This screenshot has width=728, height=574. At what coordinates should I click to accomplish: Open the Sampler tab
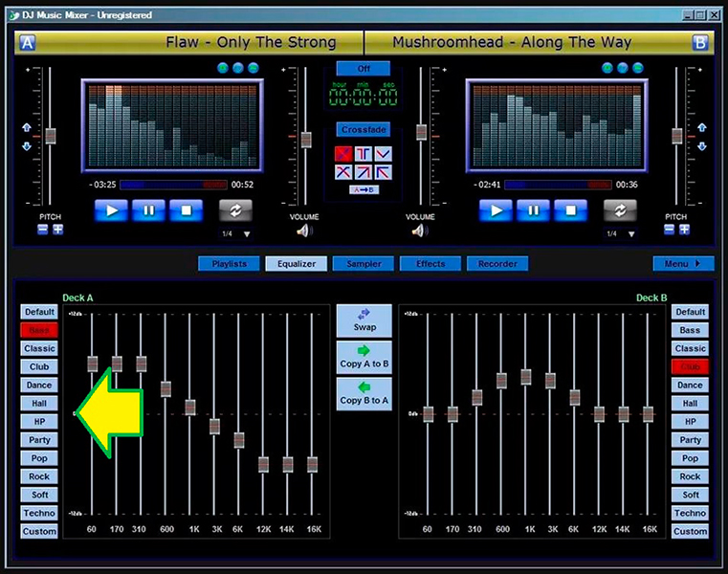click(x=364, y=264)
